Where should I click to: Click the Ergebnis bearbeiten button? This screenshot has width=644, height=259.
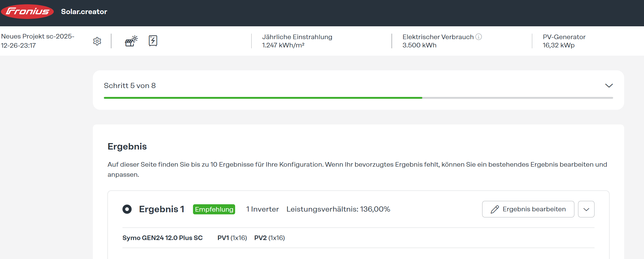pyautogui.click(x=528, y=209)
